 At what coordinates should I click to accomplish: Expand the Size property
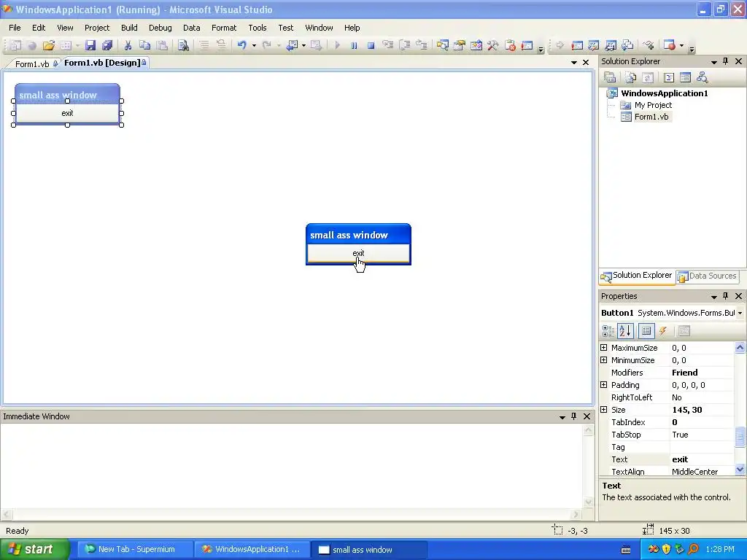tap(603, 410)
